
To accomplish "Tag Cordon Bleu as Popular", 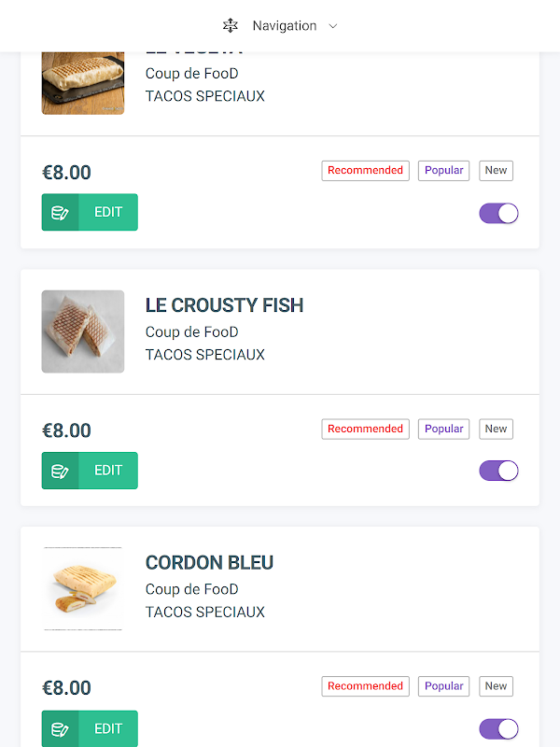I will tap(444, 686).
